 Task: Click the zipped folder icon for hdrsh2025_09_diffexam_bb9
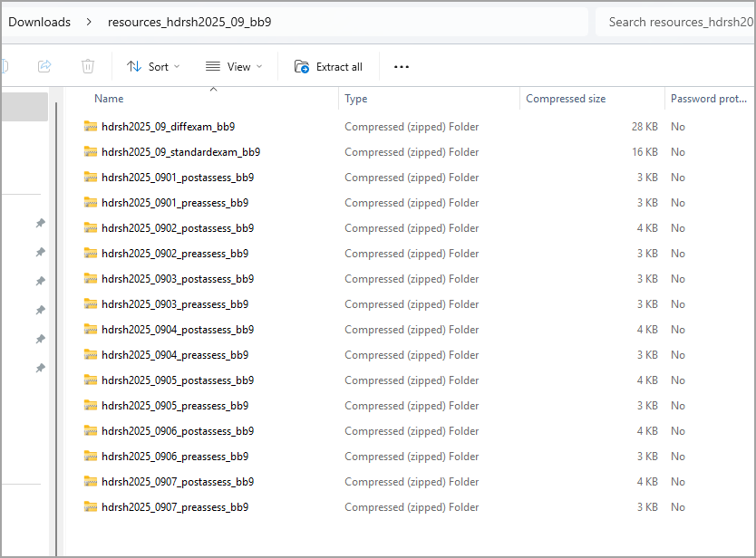tap(91, 126)
